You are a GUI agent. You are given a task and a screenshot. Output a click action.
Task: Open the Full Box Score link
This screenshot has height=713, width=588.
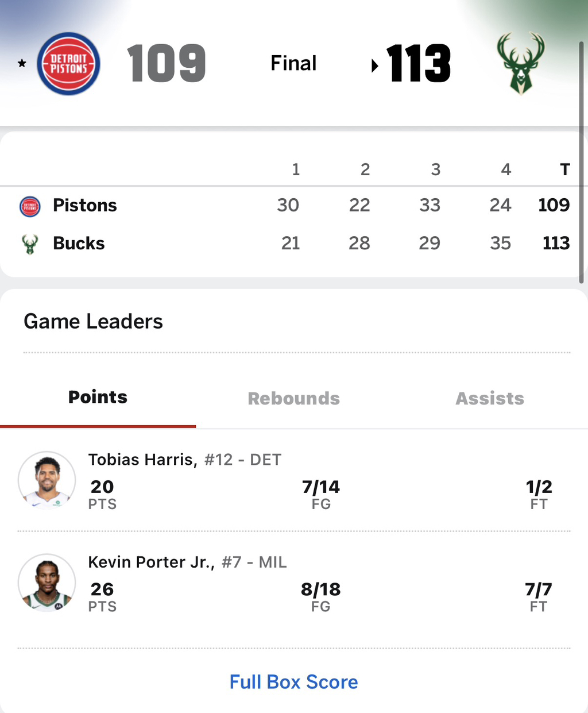coord(293,682)
